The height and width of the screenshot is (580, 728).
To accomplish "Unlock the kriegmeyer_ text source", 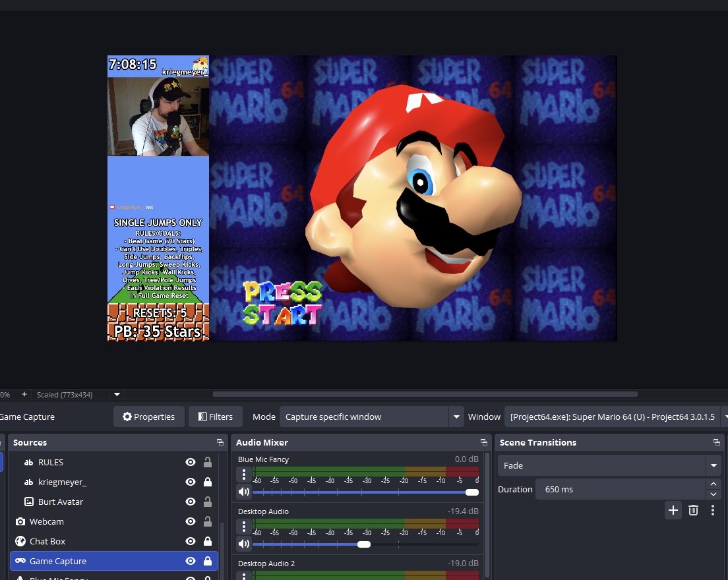I will (208, 482).
